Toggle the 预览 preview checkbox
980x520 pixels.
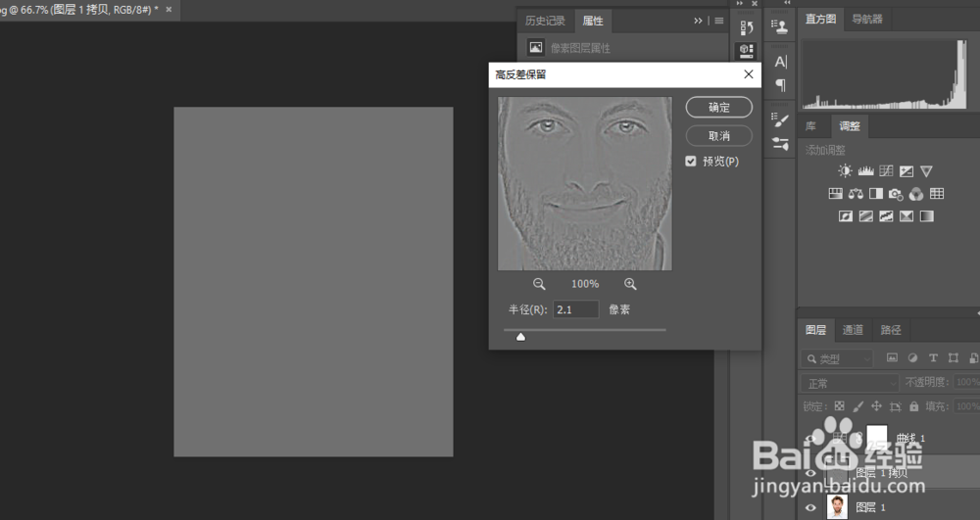[691, 161]
